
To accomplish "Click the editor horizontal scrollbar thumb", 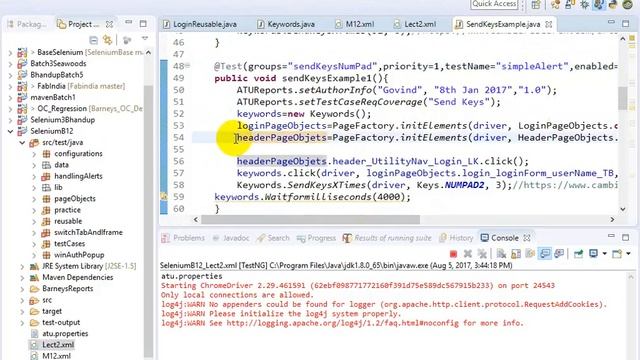I will coord(310,220).
